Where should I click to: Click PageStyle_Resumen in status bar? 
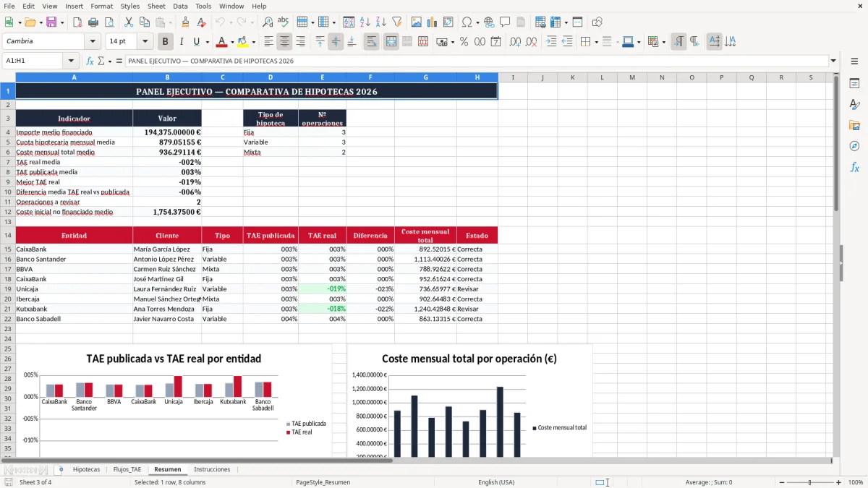tap(323, 482)
